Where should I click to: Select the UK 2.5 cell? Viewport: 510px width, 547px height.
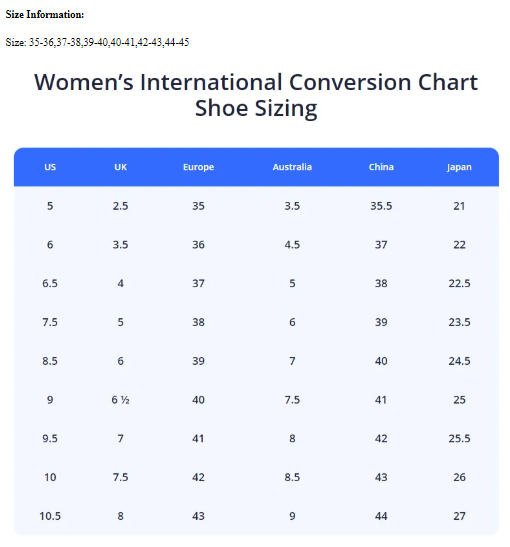point(120,206)
